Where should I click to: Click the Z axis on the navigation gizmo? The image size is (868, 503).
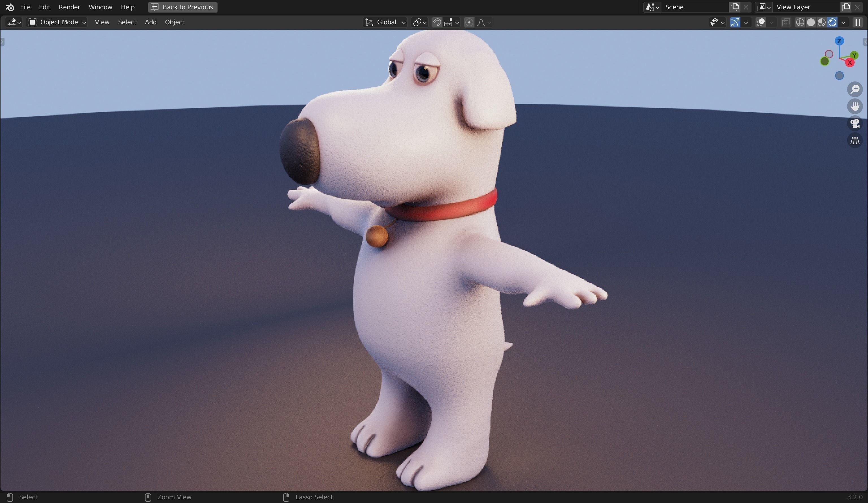839,41
